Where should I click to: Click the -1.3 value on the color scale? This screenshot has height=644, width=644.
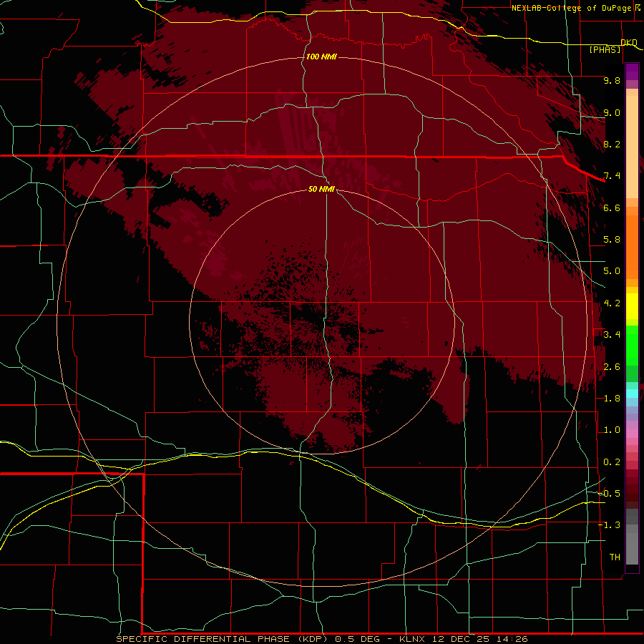[610, 525]
